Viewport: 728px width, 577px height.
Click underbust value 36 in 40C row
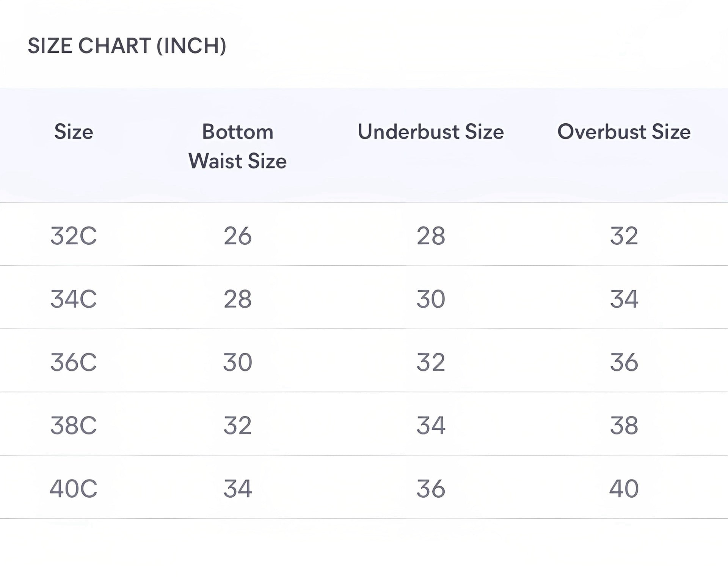point(431,489)
